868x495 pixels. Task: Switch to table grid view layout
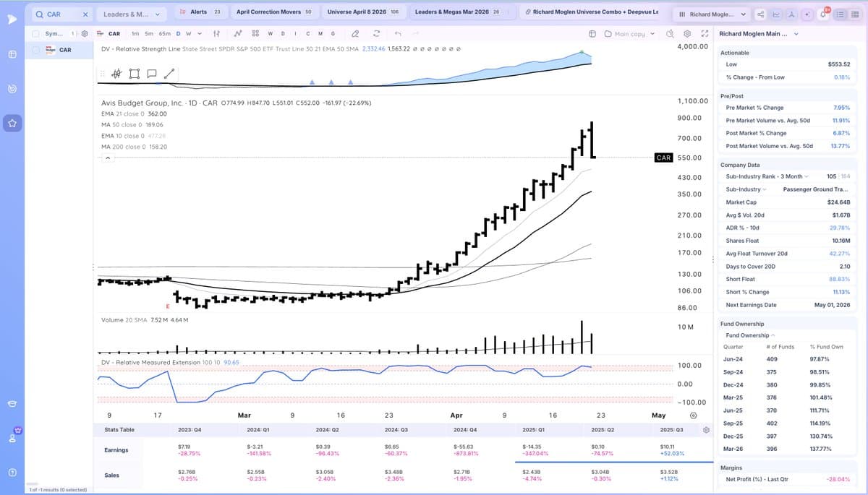(x=854, y=14)
